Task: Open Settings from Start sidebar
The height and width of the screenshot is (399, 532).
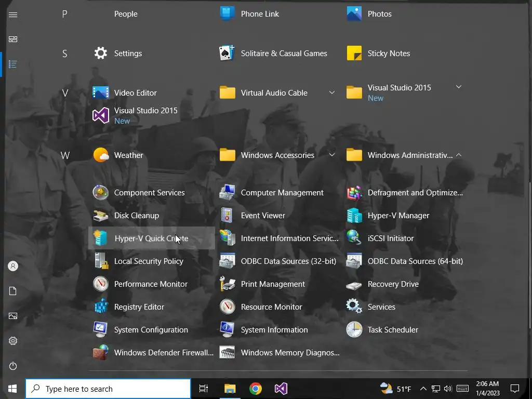Action: pos(13,341)
